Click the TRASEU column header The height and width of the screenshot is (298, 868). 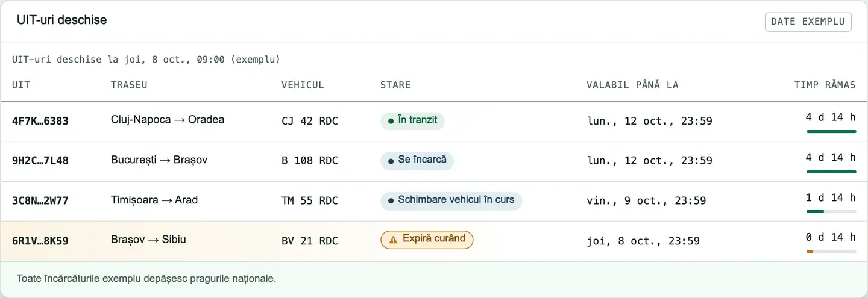click(129, 85)
